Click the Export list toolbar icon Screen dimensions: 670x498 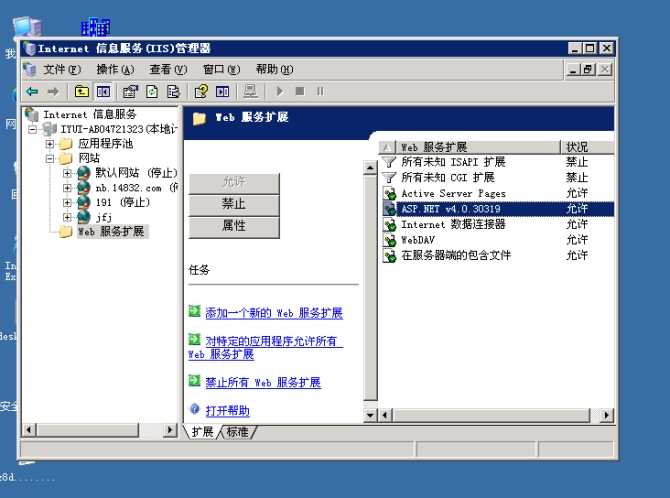pos(173,91)
